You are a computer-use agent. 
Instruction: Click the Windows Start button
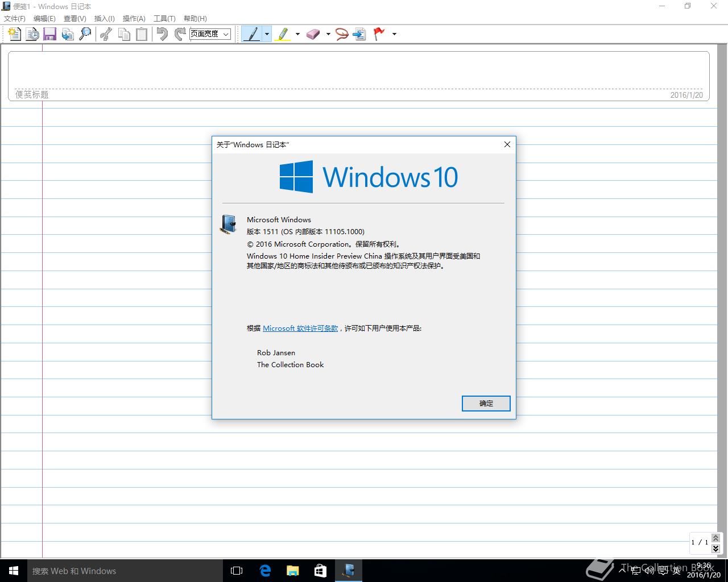point(14,571)
